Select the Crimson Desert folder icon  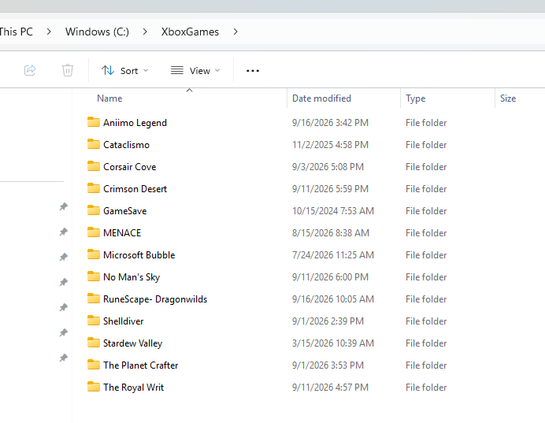tap(93, 188)
